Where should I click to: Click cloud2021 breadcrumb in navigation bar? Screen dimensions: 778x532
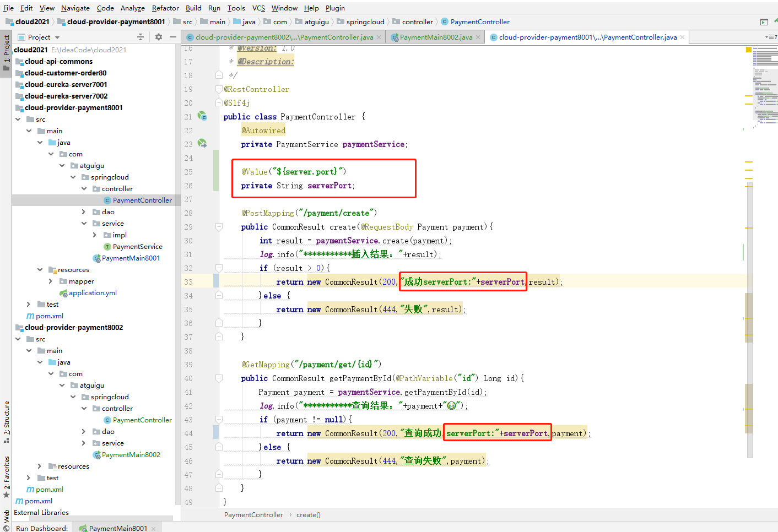click(28, 22)
